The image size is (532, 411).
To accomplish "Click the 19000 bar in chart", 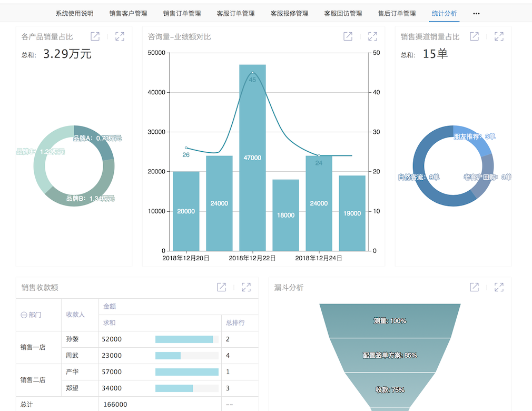I will 352,213.
